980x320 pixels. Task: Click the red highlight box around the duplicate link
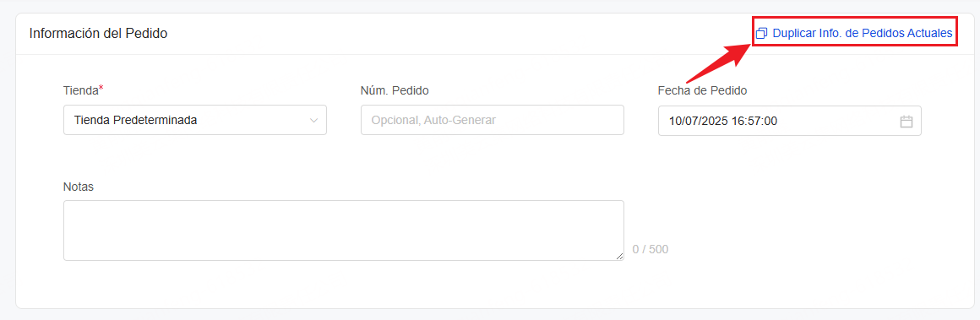pyautogui.click(x=854, y=32)
